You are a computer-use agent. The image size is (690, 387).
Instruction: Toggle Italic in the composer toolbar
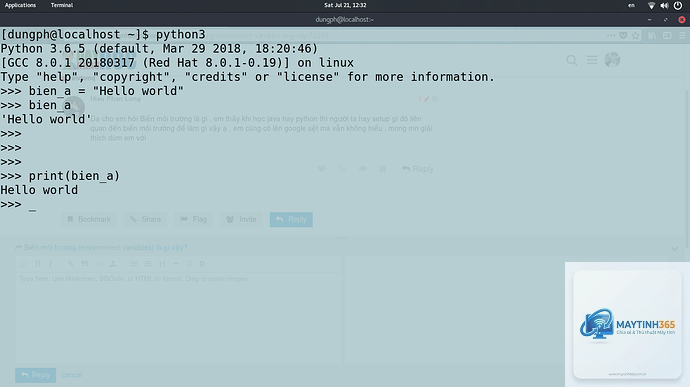51,264
